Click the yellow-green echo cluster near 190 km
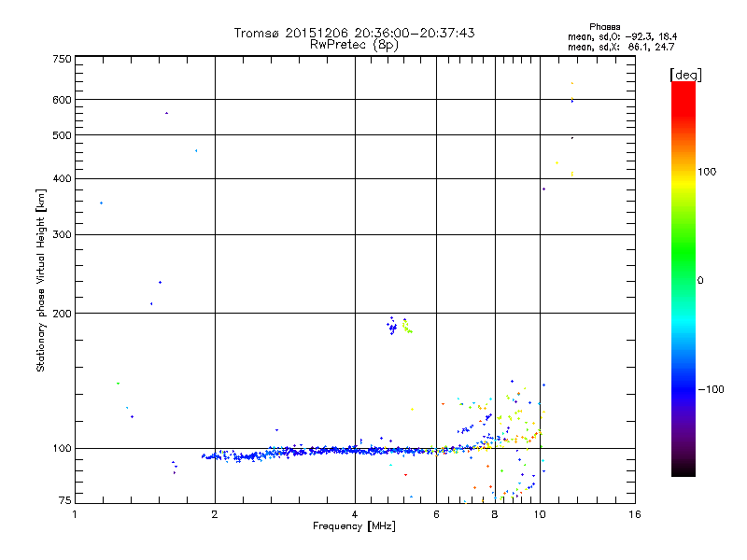This screenshot has width=747, height=560. pos(407,326)
